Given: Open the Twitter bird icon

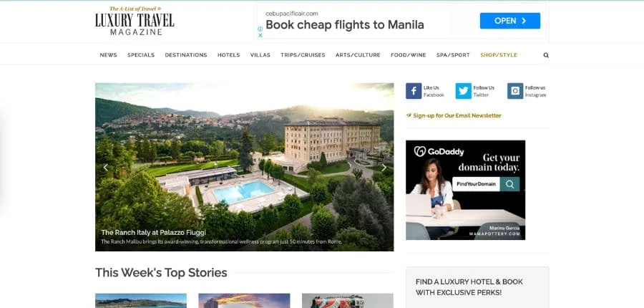Looking at the screenshot, I should click(463, 91).
